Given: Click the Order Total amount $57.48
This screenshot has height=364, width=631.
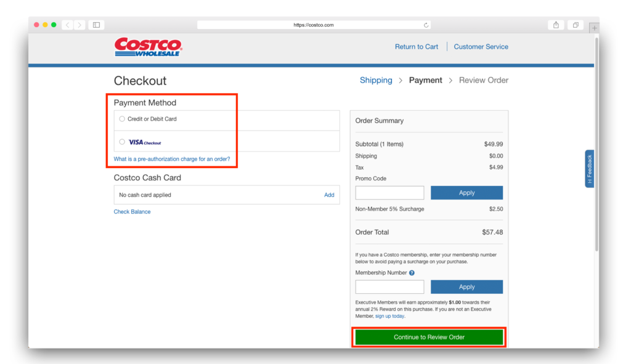Looking at the screenshot, I should [492, 232].
